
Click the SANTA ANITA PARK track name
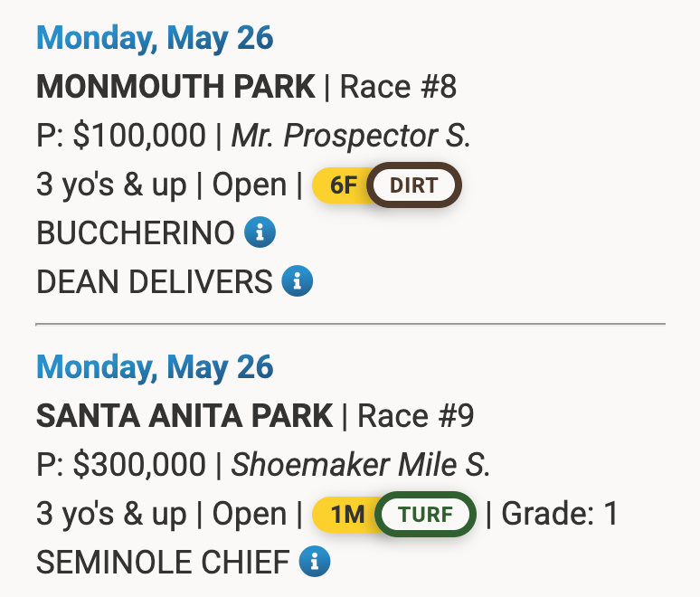click(184, 416)
